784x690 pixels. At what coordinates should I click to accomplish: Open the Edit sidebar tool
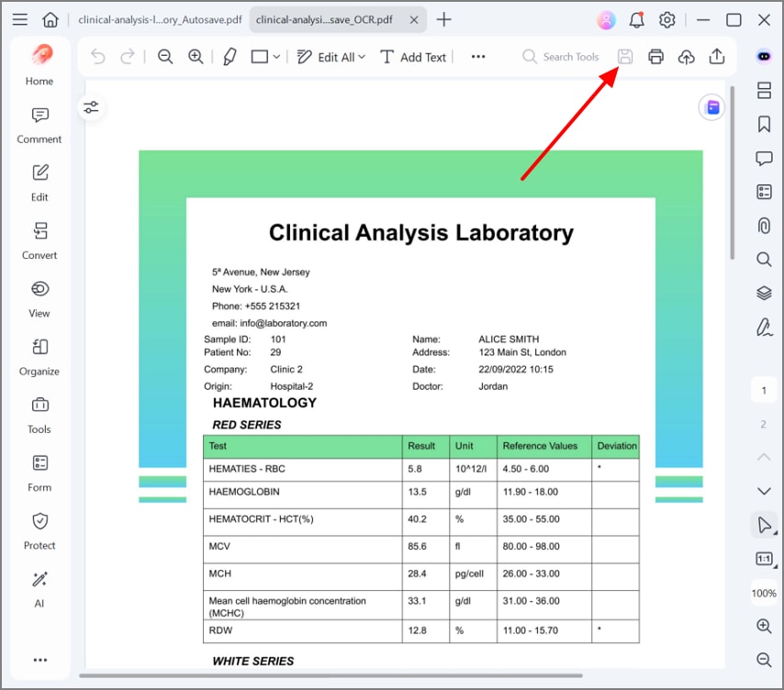(x=39, y=184)
